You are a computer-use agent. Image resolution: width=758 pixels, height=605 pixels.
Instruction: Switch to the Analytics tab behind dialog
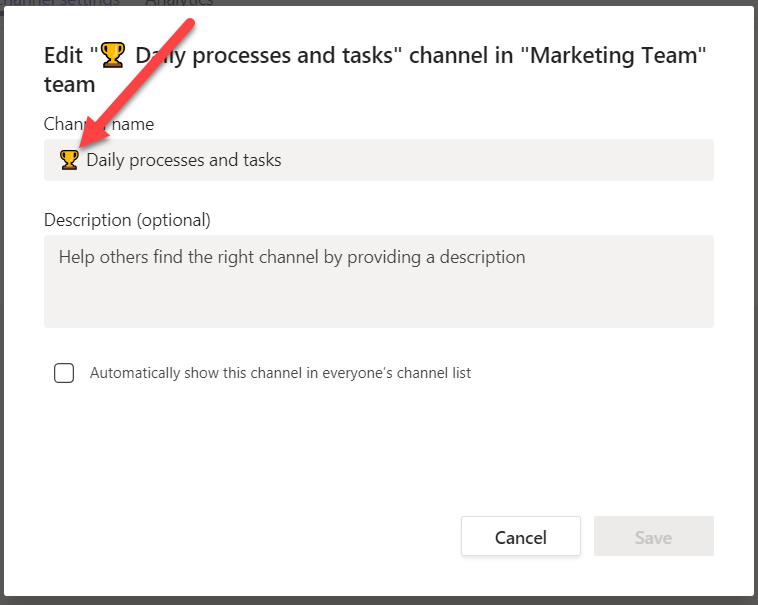(x=178, y=3)
